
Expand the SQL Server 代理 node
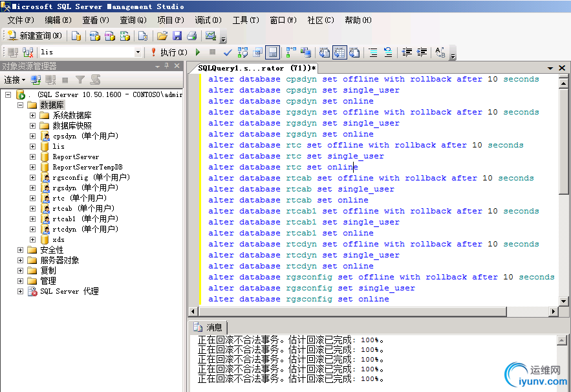pos(21,292)
